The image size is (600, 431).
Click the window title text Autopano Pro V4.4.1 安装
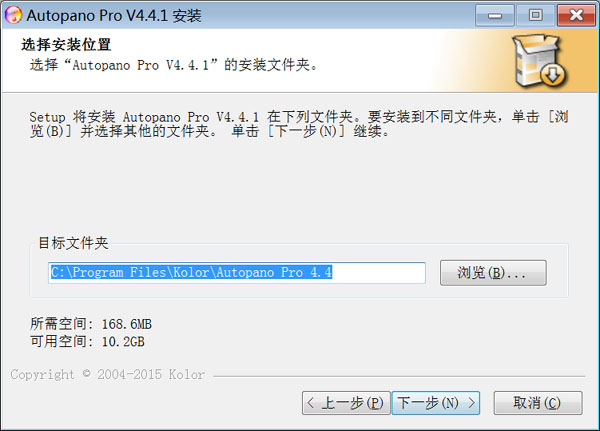pos(114,16)
